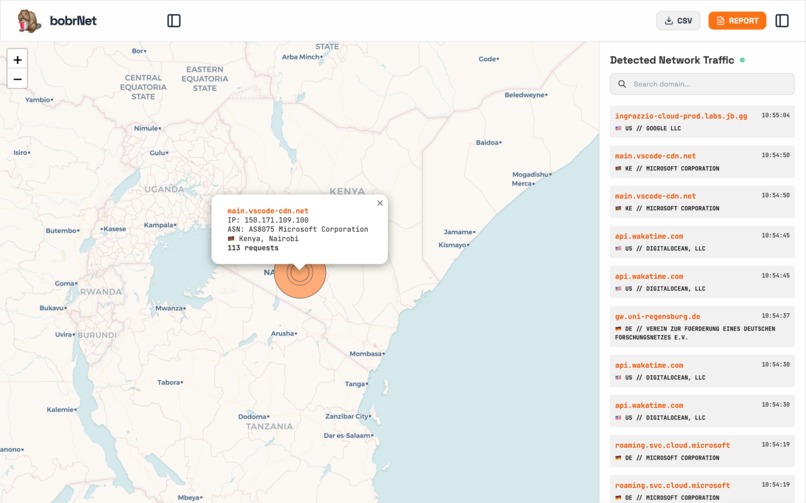Click the Tabora map label
This screenshot has height=503, width=806.
coord(169,382)
